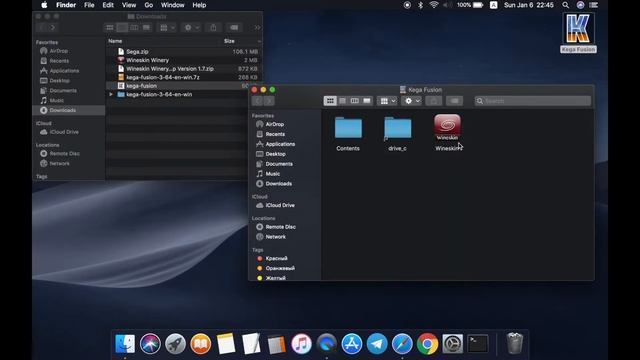The height and width of the screenshot is (360, 640).
Task: Open the Edit menu
Action: click(x=108, y=5)
